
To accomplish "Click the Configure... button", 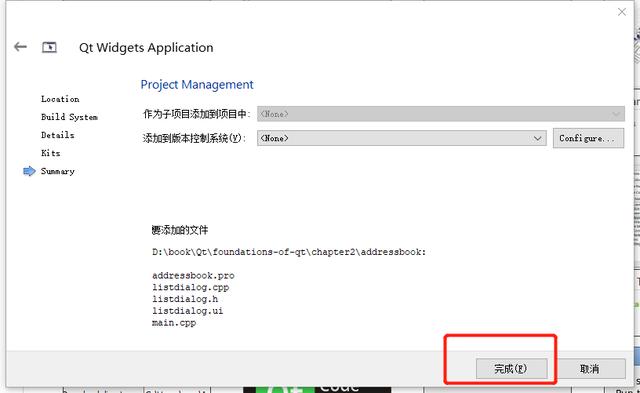I will (x=589, y=138).
